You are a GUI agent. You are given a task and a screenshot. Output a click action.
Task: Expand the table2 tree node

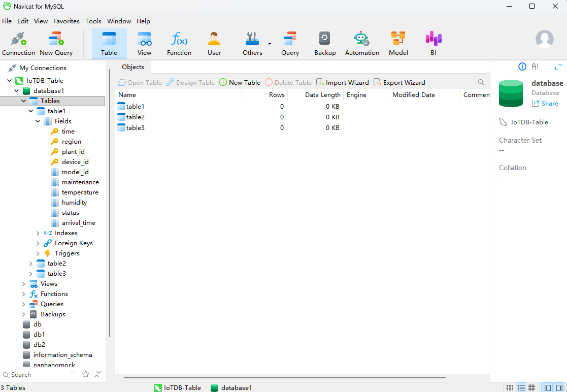[x=31, y=264]
